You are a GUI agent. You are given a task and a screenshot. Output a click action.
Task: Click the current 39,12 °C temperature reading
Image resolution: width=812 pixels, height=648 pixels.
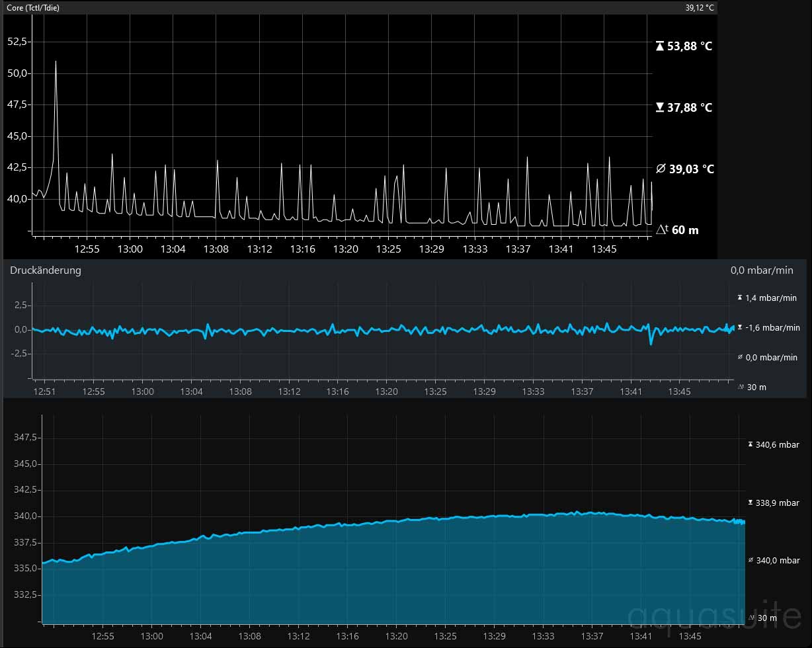(700, 8)
